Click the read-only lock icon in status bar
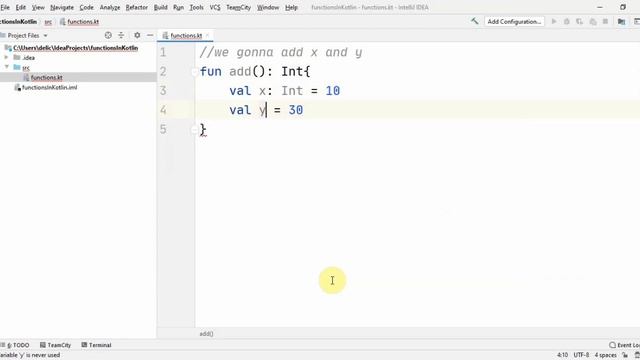Screen dimensions: 640x360 click(x=625, y=355)
